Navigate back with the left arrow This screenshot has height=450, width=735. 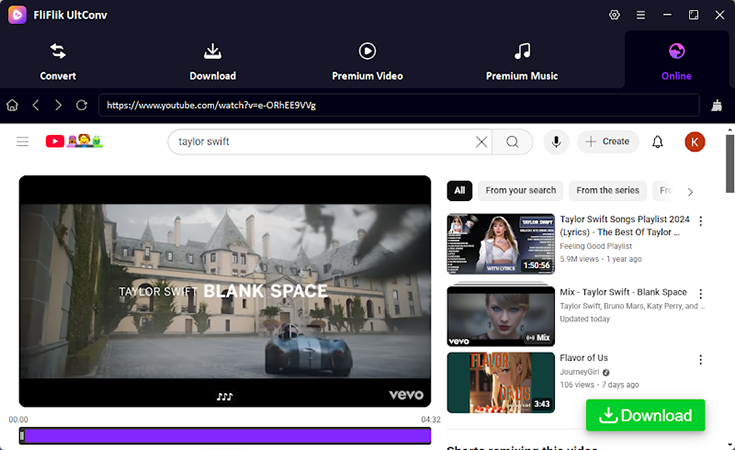(x=36, y=105)
